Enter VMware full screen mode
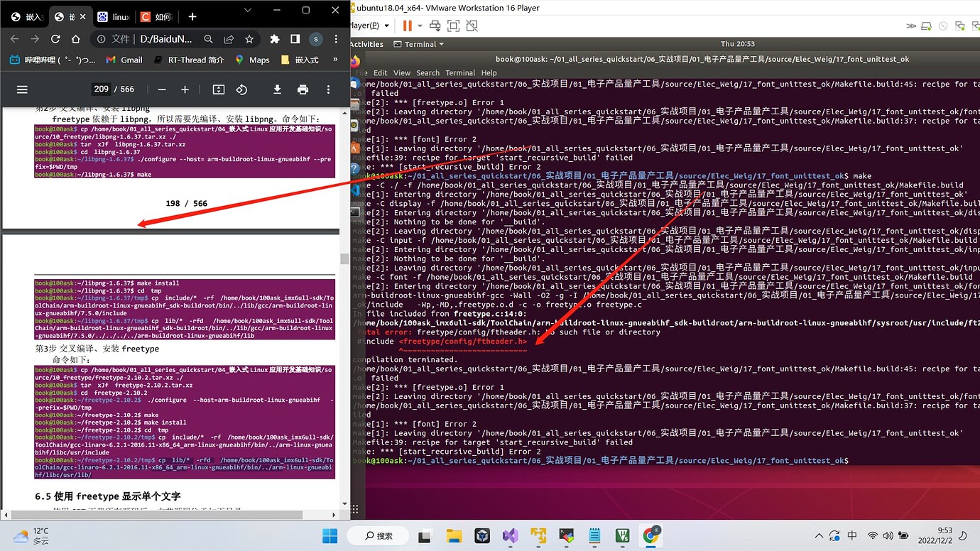 coord(453,26)
